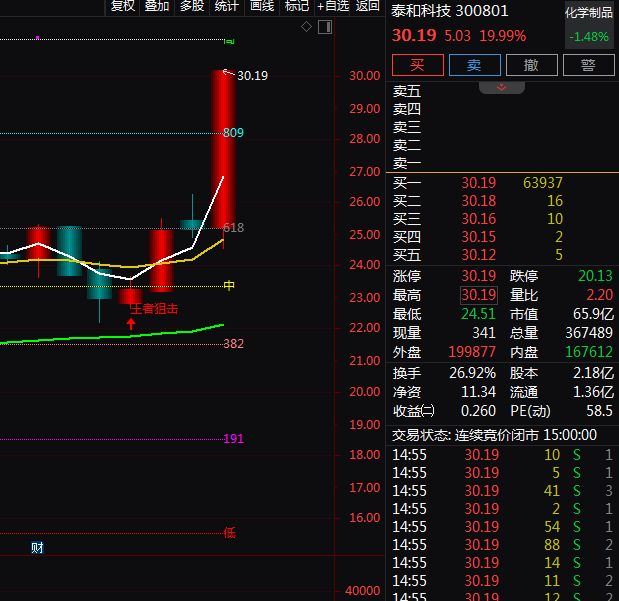Activate the 画线 drawing tool
Image resolution: width=619 pixels, height=601 pixels.
pyautogui.click(x=262, y=6)
